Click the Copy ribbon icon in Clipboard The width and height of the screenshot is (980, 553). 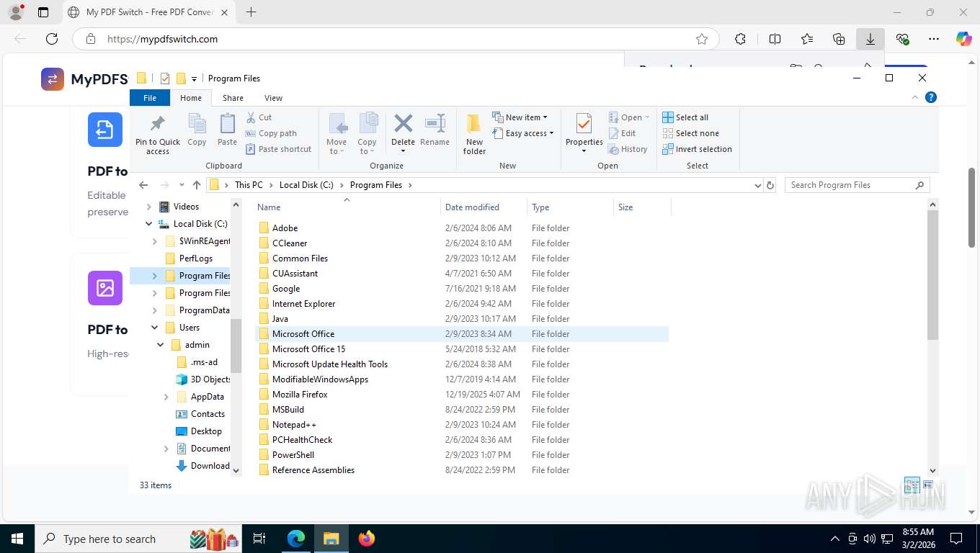(197, 130)
